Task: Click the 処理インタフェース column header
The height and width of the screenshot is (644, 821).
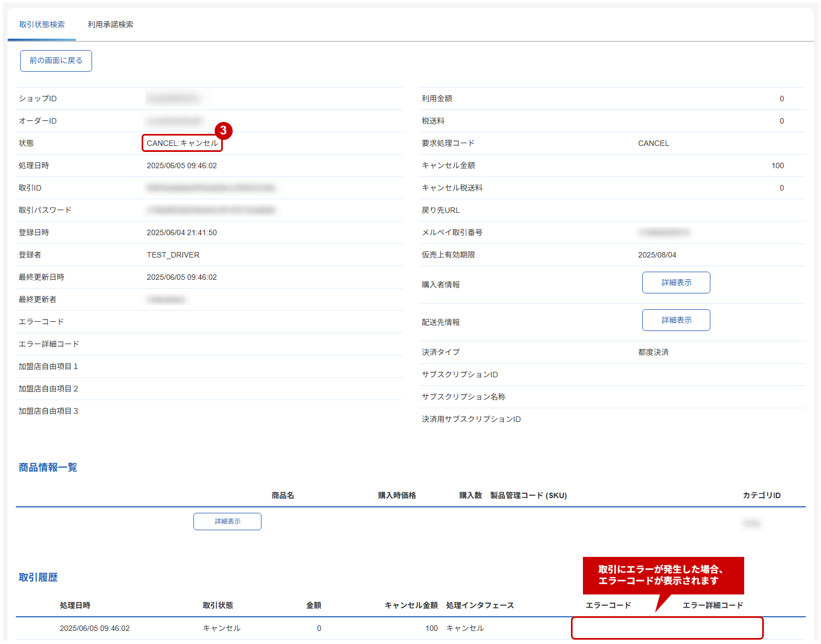Action: point(479,605)
